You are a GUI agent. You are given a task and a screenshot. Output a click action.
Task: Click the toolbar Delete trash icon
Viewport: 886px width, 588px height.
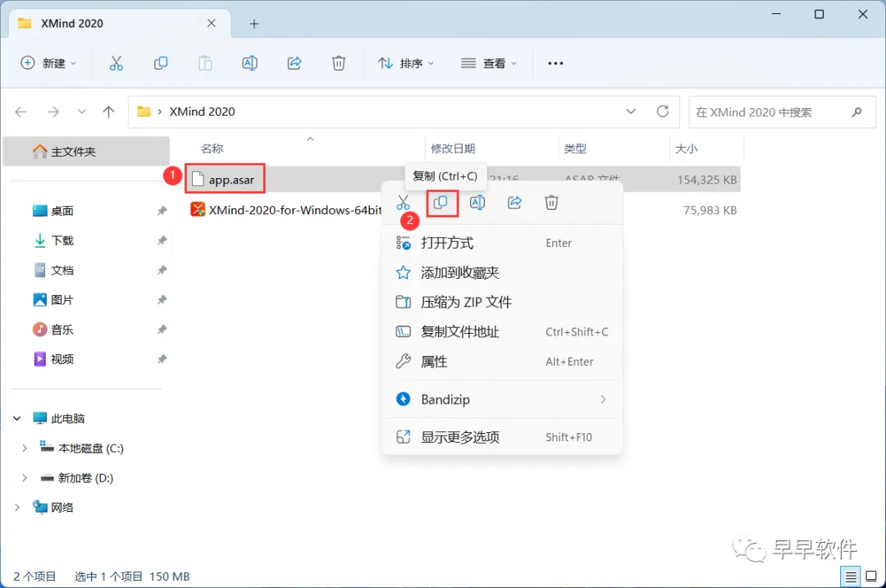coord(339,63)
